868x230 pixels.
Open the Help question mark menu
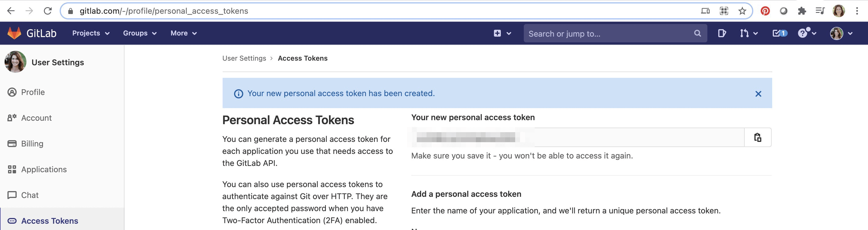tap(807, 33)
